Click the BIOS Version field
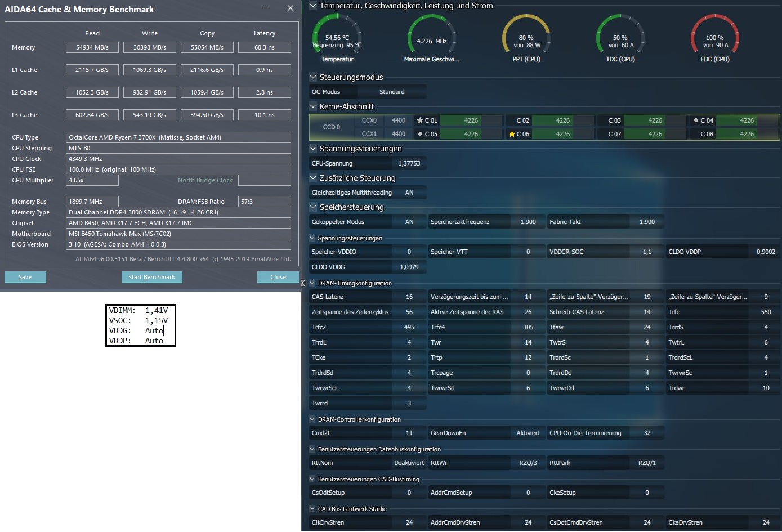The height and width of the screenshot is (532, 782). 178,244
